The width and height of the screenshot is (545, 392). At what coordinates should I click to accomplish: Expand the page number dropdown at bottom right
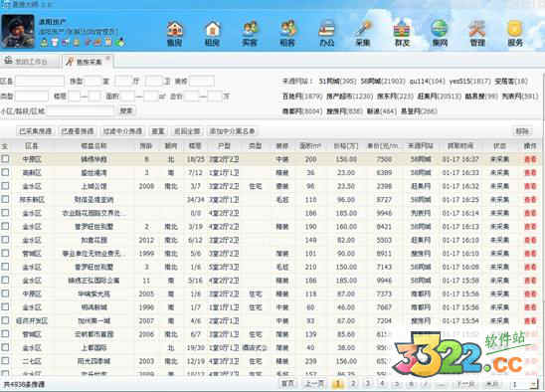coord(533,384)
